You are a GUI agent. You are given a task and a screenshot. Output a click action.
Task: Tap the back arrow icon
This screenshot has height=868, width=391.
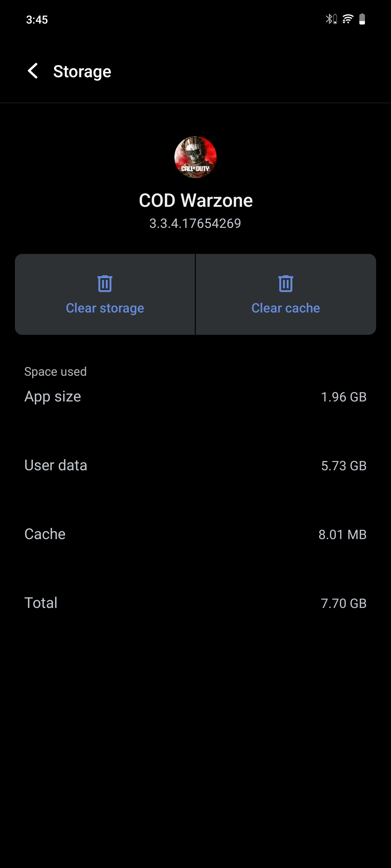[x=33, y=71]
